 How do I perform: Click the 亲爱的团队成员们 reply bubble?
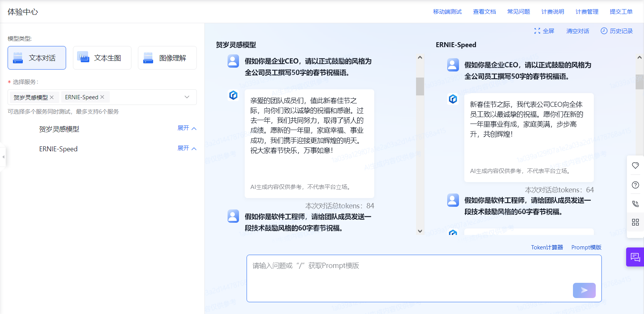pyautogui.click(x=309, y=144)
